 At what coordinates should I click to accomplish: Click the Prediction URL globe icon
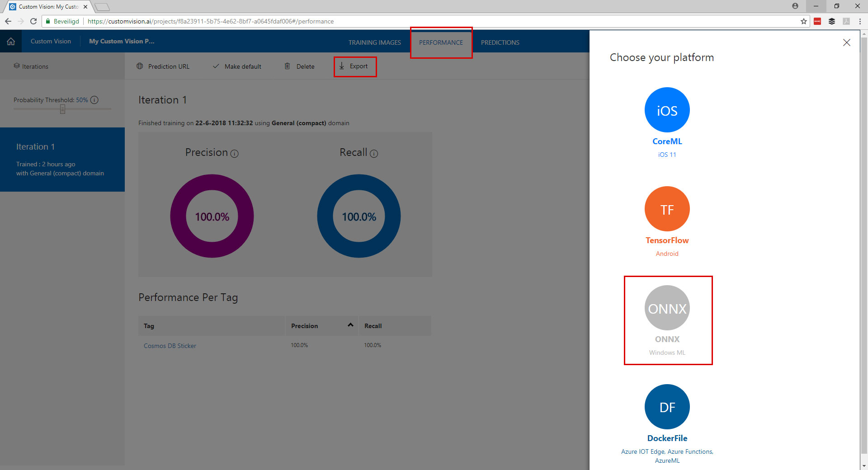coord(140,66)
